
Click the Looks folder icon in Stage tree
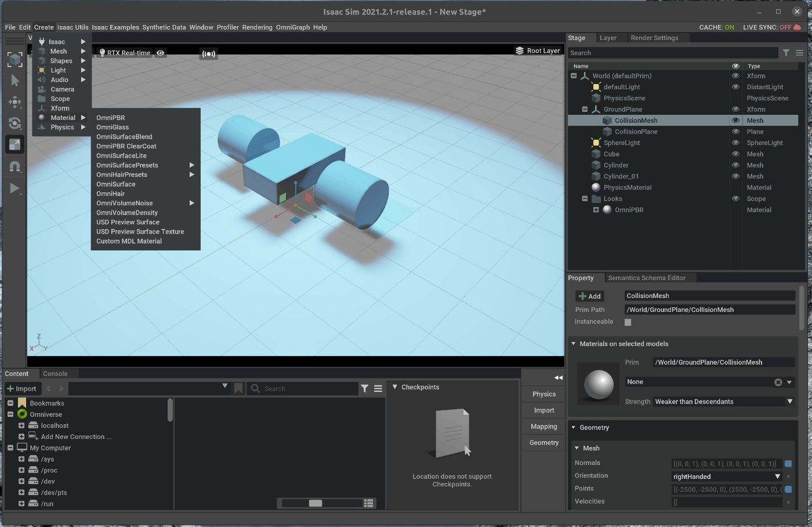(x=596, y=199)
